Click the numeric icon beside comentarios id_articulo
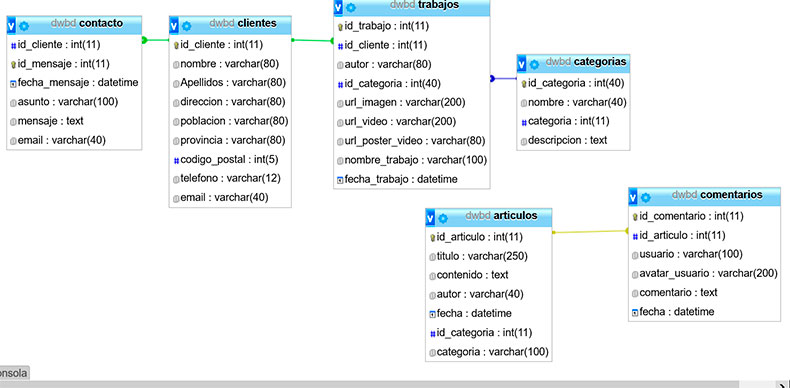The width and height of the screenshot is (790, 388). (x=635, y=236)
